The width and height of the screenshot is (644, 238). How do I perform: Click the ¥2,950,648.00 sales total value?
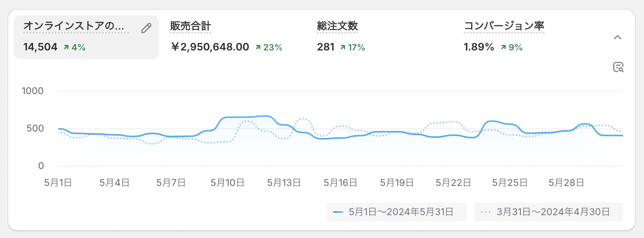[x=210, y=47]
